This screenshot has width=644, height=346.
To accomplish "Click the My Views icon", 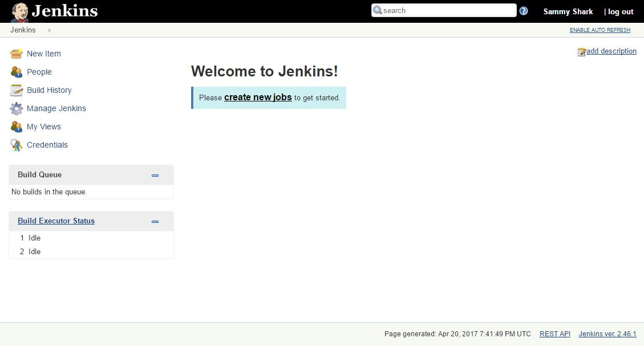I will click(17, 126).
